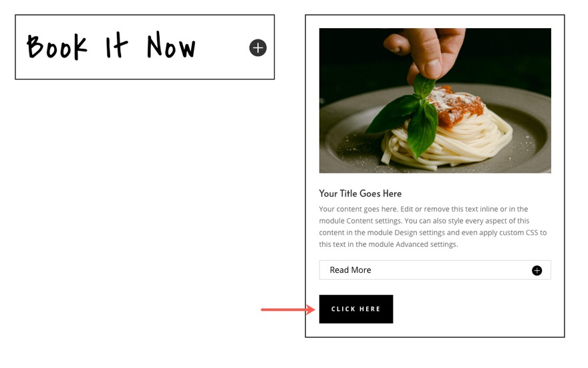This screenshot has height=368, width=588.
Task: Open the Book It Now toggle header
Action: (145, 47)
